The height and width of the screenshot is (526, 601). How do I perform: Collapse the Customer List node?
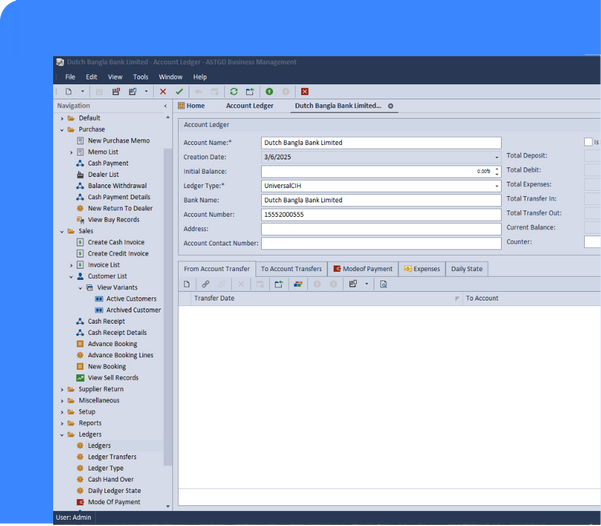71,277
